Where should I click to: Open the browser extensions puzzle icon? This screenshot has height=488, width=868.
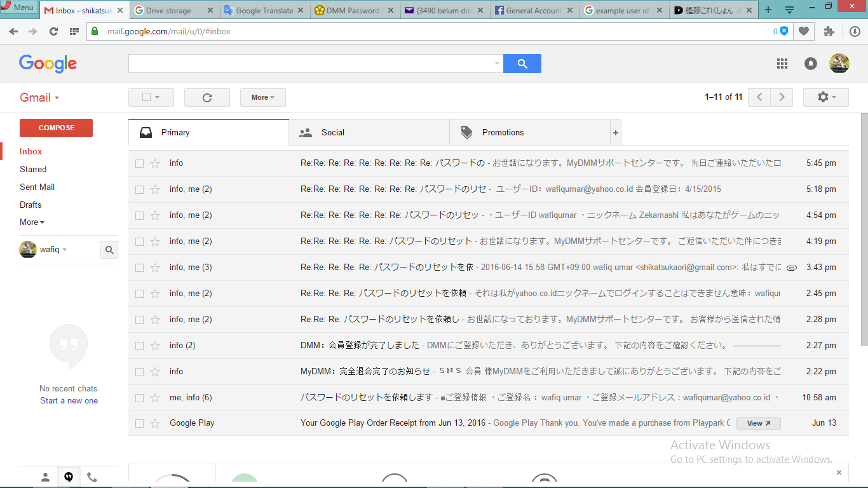pos(829,31)
